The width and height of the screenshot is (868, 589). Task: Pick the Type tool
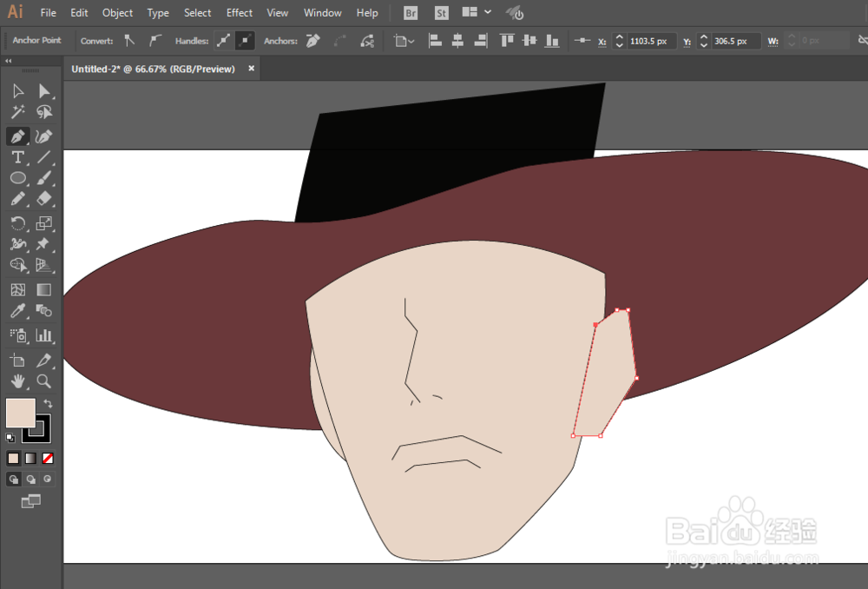(x=17, y=157)
